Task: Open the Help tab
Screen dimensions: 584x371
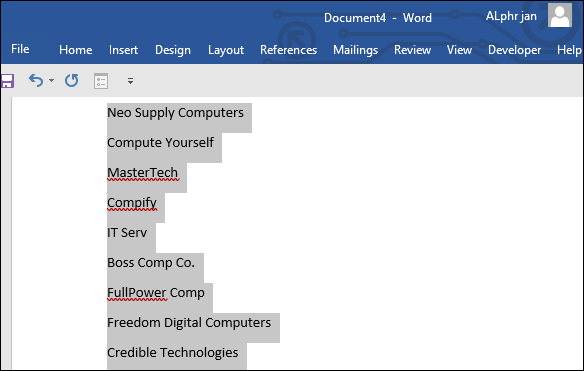Action: click(x=569, y=50)
